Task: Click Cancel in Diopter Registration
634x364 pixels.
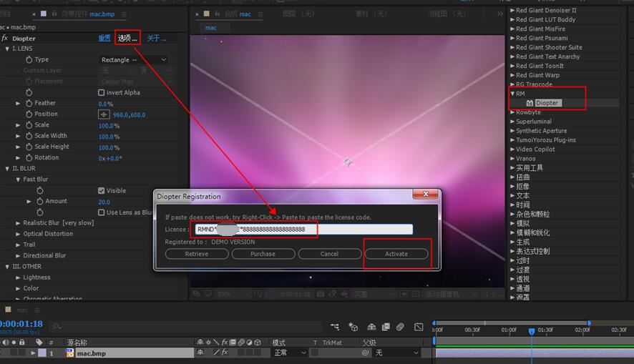Action: pos(330,254)
